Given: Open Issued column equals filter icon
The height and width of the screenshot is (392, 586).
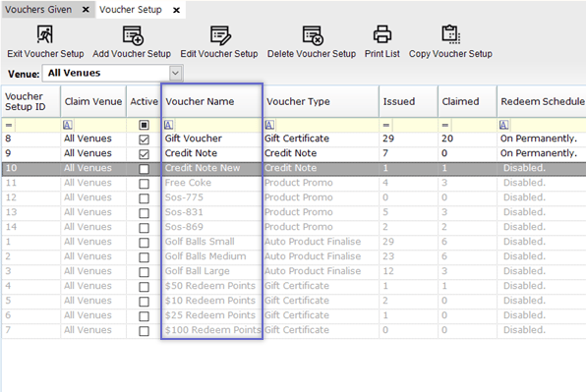Looking at the screenshot, I should point(386,125).
